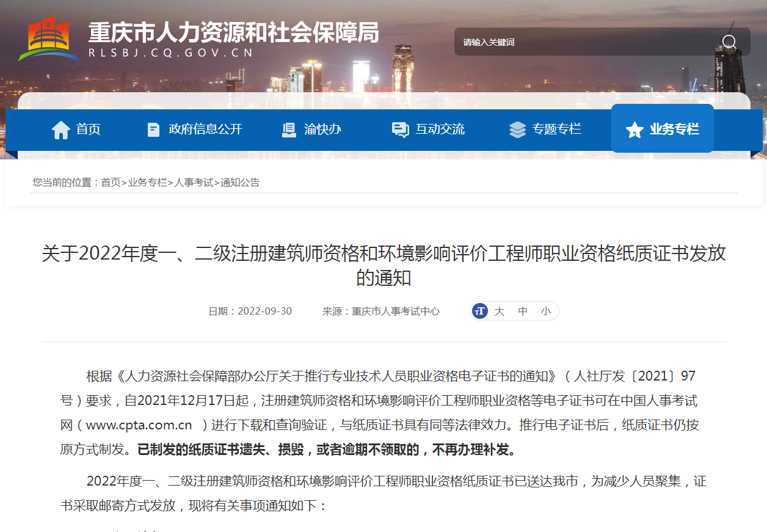This screenshot has height=532, width=767.
Task: Open 通知公告 breadcrumb link
Action: pos(240,183)
